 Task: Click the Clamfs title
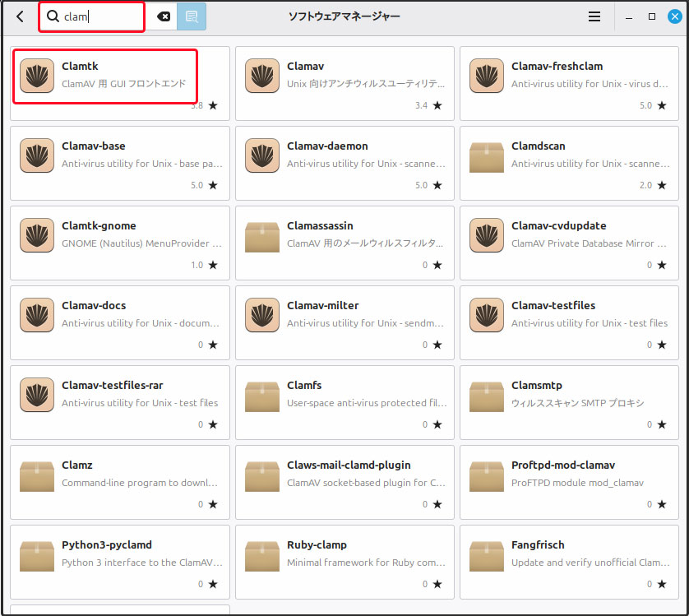tap(304, 385)
